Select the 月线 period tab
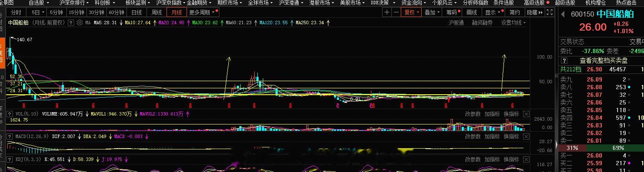This screenshot has width=644, height=172. point(176,12)
